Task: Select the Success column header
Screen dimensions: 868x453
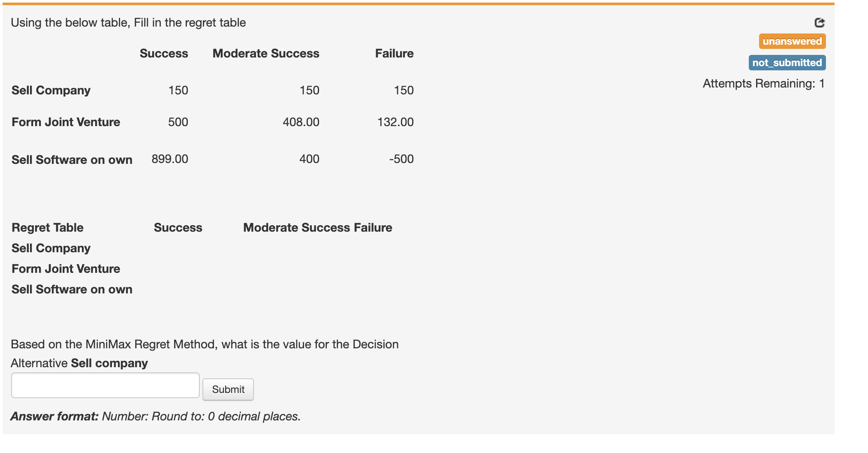Action: coord(164,53)
